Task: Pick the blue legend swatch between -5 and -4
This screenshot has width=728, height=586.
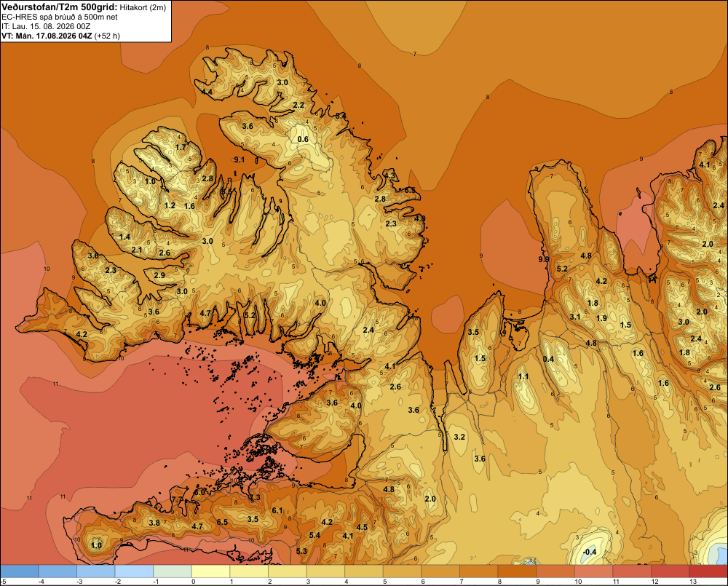Action: [x=19, y=571]
